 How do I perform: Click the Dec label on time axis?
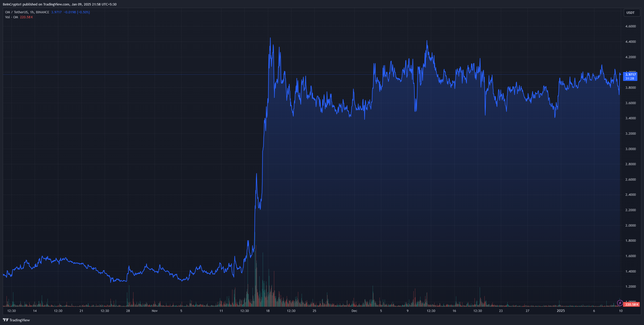coord(354,311)
